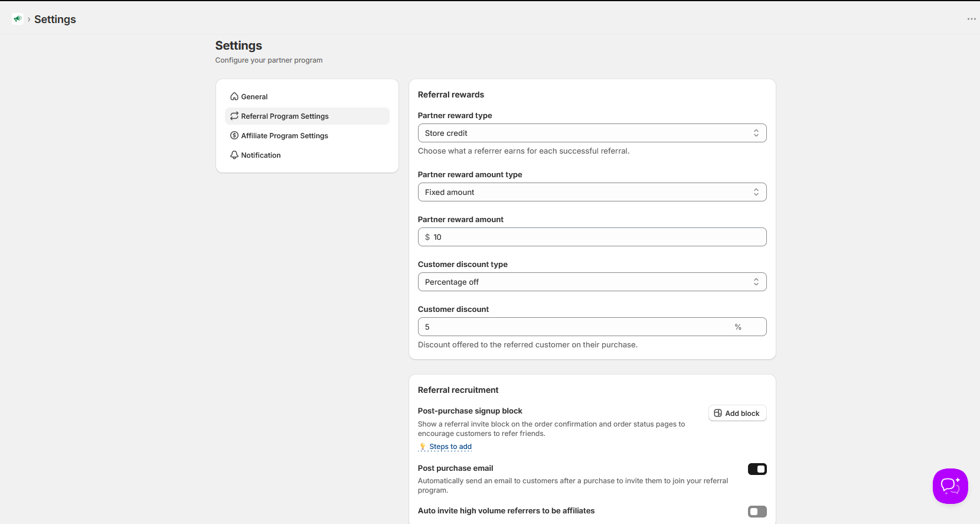Image resolution: width=980 pixels, height=524 pixels.
Task: Click the Settings breadcrumb title
Action: [55, 19]
